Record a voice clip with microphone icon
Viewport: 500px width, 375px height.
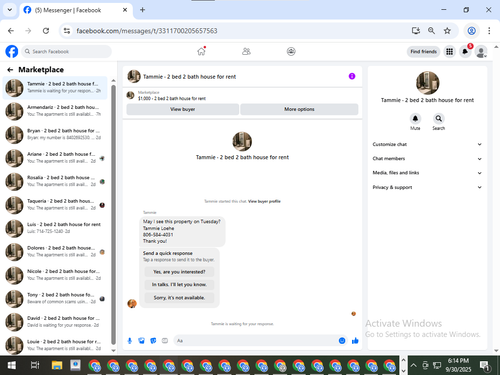point(130,341)
